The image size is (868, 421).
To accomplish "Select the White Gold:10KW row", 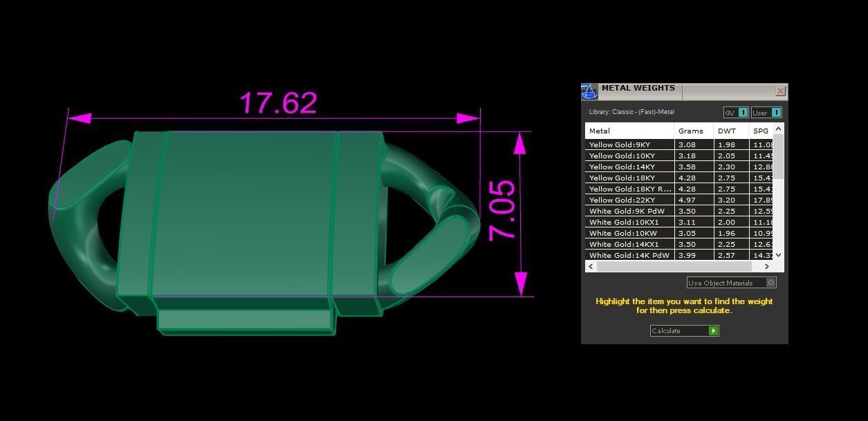I will pyautogui.click(x=679, y=233).
